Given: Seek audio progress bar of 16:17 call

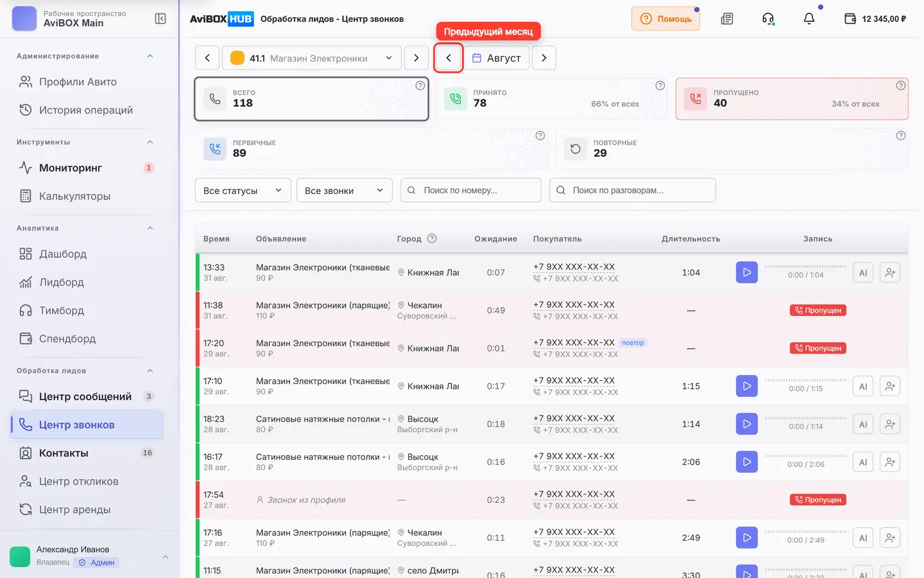Looking at the screenshot, I should pos(806,456).
